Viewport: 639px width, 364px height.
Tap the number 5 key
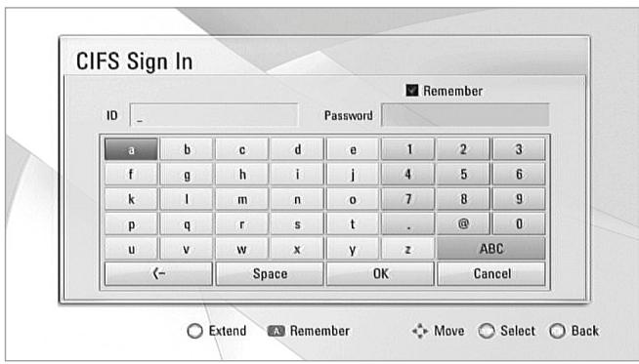[x=463, y=174]
